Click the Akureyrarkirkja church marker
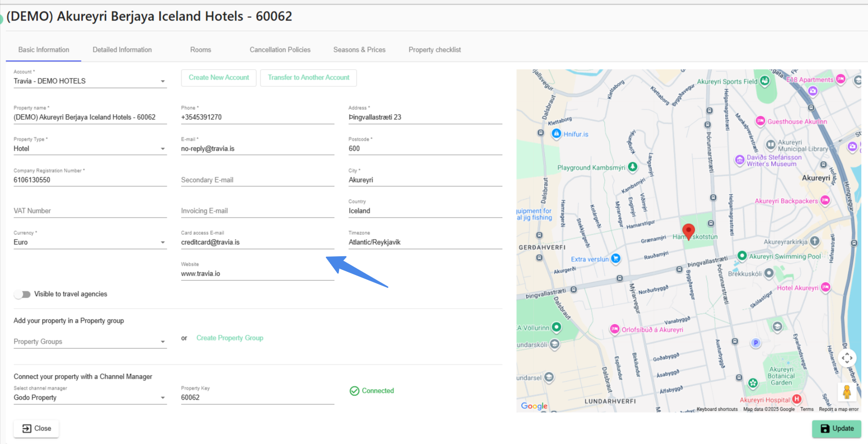This screenshot has width=868, height=444. (x=815, y=241)
